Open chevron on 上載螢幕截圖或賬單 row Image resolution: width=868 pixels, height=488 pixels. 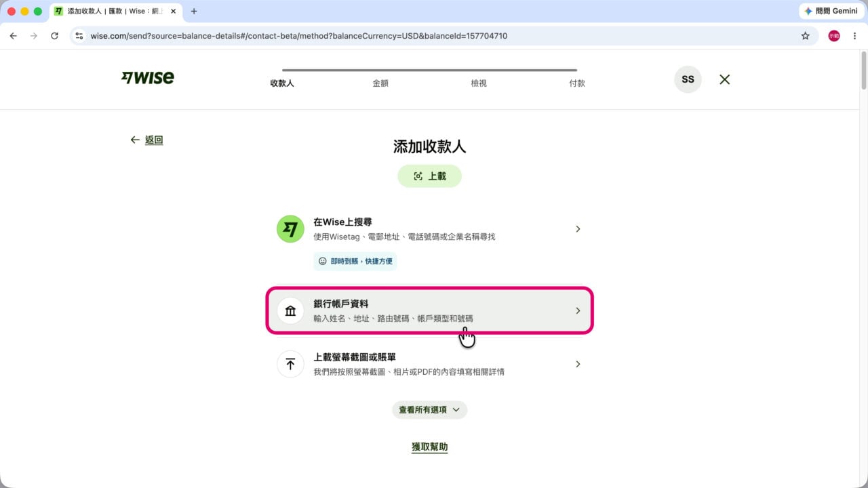(x=578, y=364)
